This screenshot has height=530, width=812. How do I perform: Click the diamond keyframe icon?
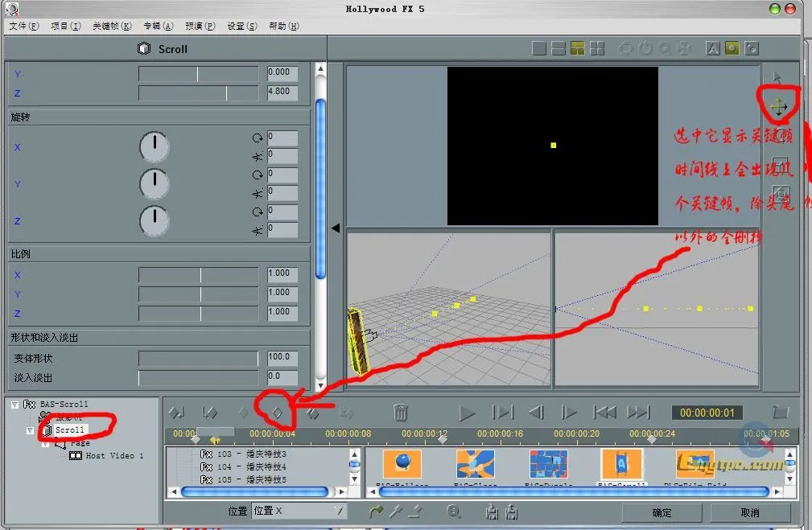(277, 413)
